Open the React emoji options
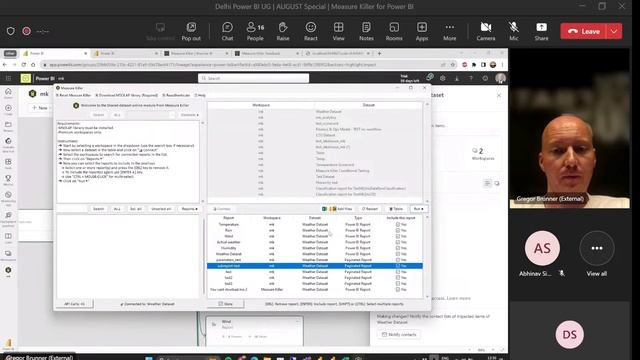 point(311,31)
